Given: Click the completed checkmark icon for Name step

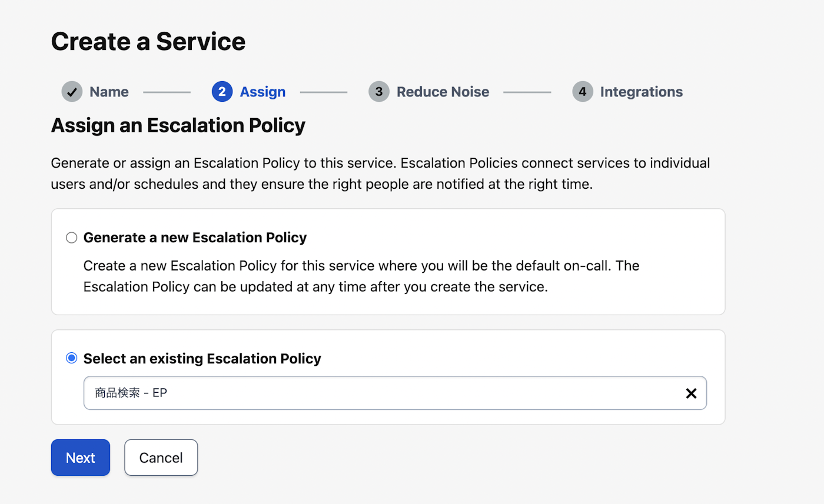Looking at the screenshot, I should [72, 92].
